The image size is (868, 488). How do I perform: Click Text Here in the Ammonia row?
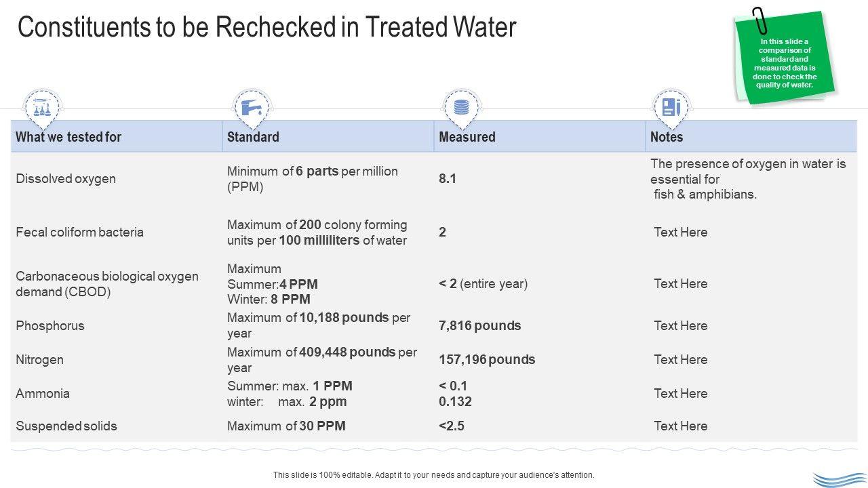coord(680,393)
